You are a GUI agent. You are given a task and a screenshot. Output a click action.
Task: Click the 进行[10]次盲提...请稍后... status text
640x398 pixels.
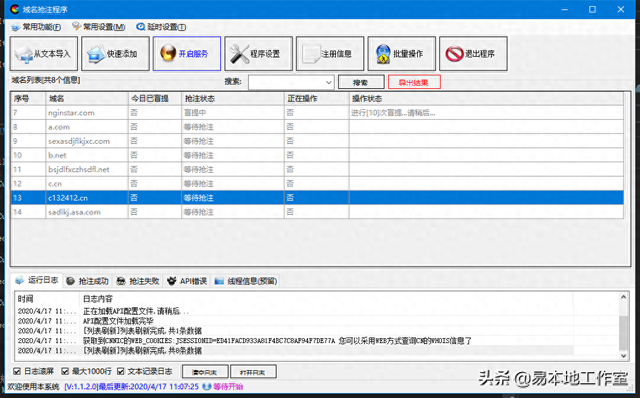point(393,113)
